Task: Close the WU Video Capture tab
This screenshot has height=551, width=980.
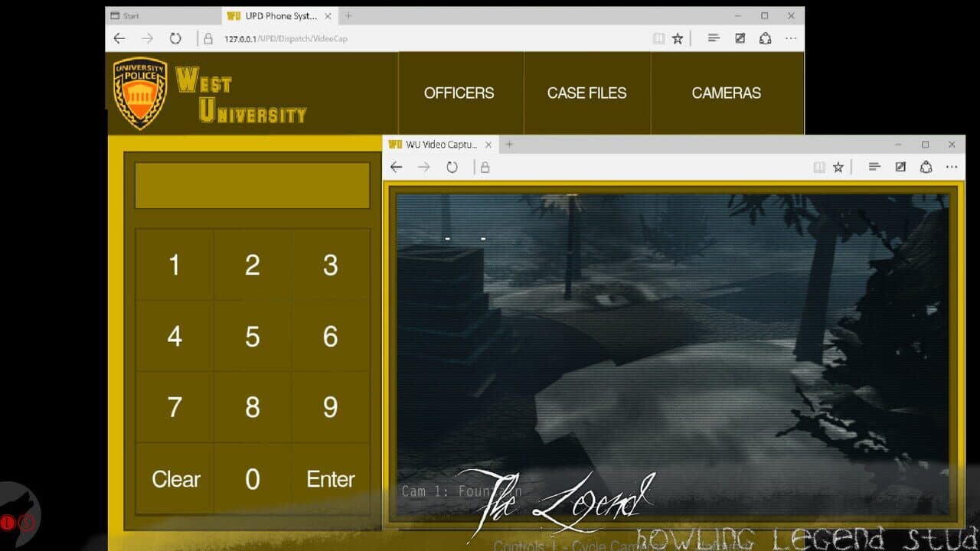Action: click(x=488, y=144)
